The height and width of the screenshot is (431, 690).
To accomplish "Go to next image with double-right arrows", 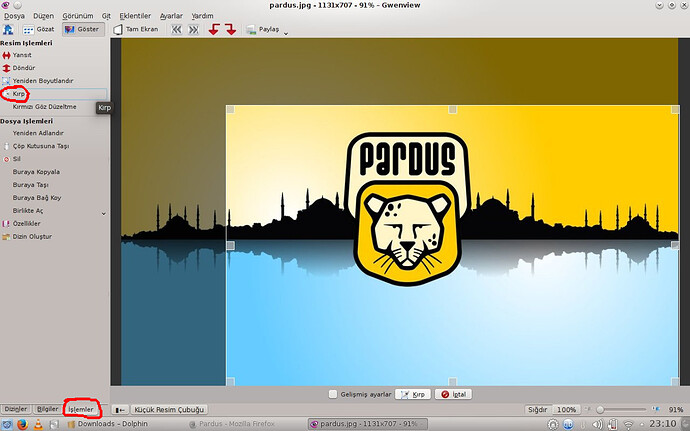I will [194, 29].
